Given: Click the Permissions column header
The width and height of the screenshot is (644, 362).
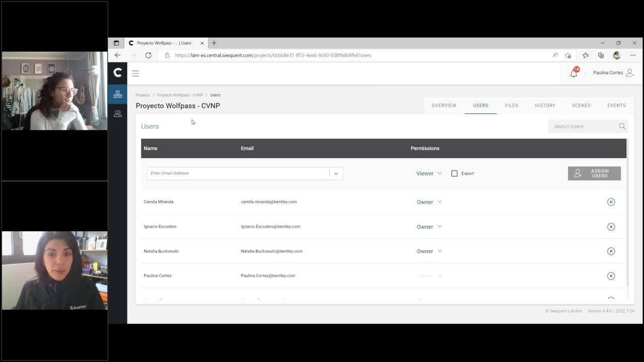Looking at the screenshot, I should 425,148.
